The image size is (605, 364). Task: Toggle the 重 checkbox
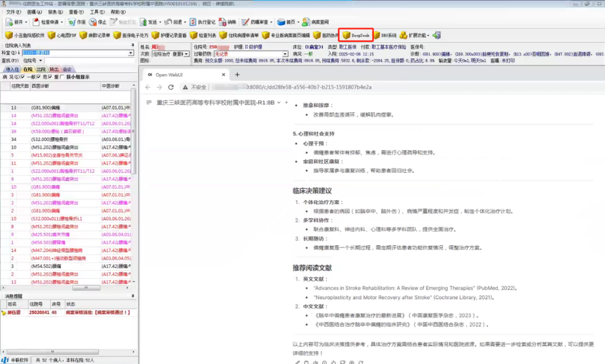pyautogui.click(x=62, y=77)
